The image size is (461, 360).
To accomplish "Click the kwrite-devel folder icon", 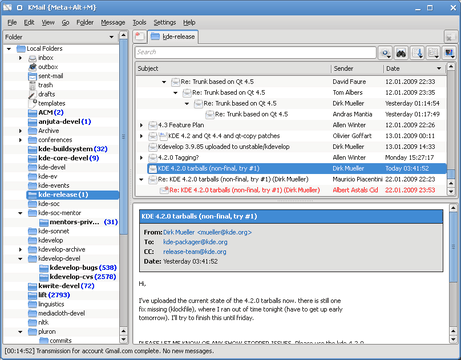I will pos(32,286).
